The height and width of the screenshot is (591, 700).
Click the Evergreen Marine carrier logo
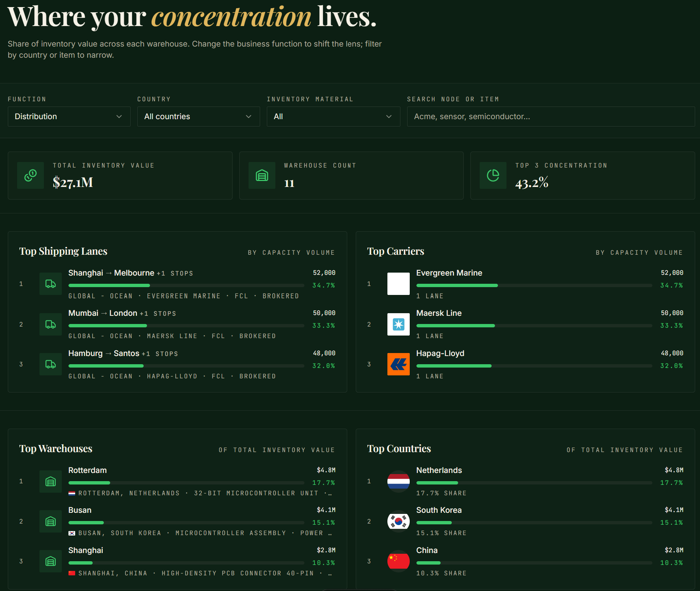coord(399,284)
